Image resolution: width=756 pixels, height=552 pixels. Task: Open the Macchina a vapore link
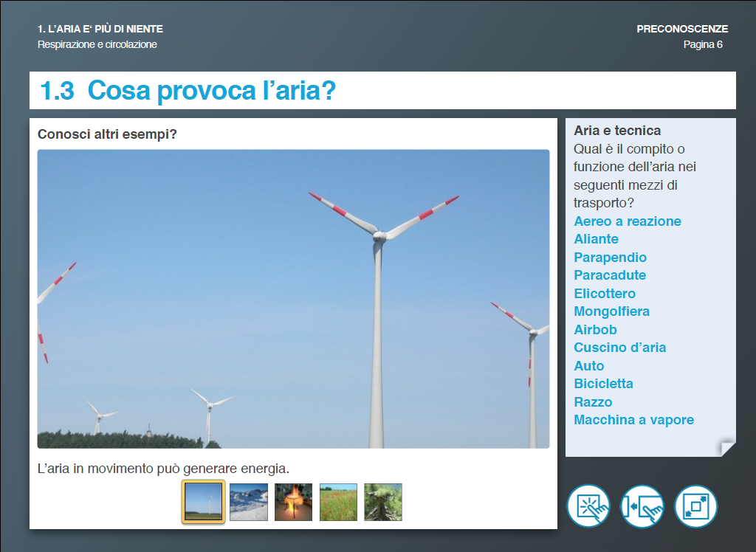click(633, 420)
